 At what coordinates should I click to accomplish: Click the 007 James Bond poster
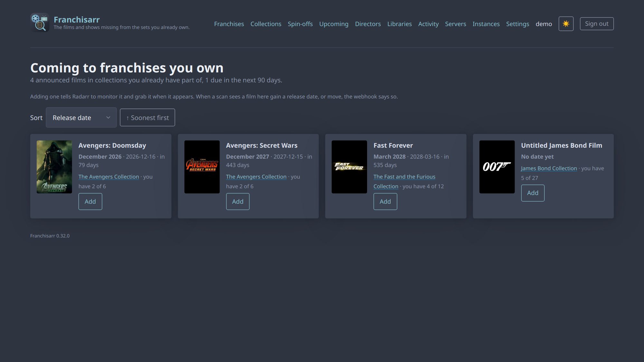(x=497, y=167)
